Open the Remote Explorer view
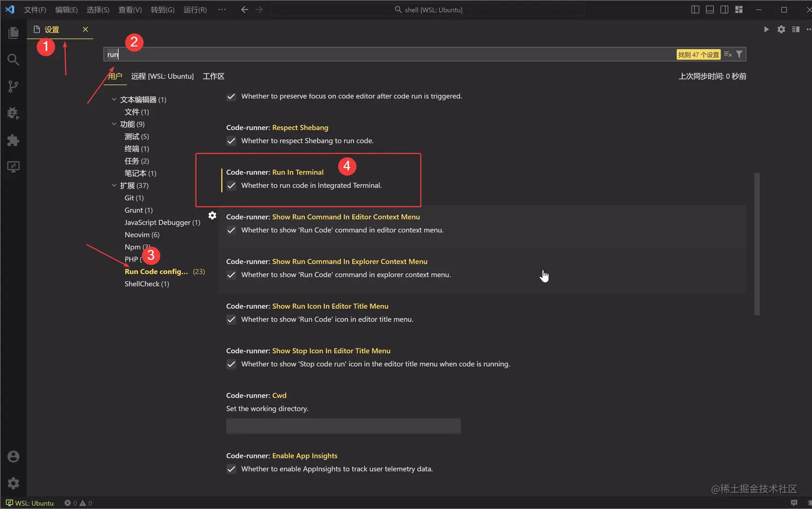Viewport: 812px width, 509px height. 13,167
